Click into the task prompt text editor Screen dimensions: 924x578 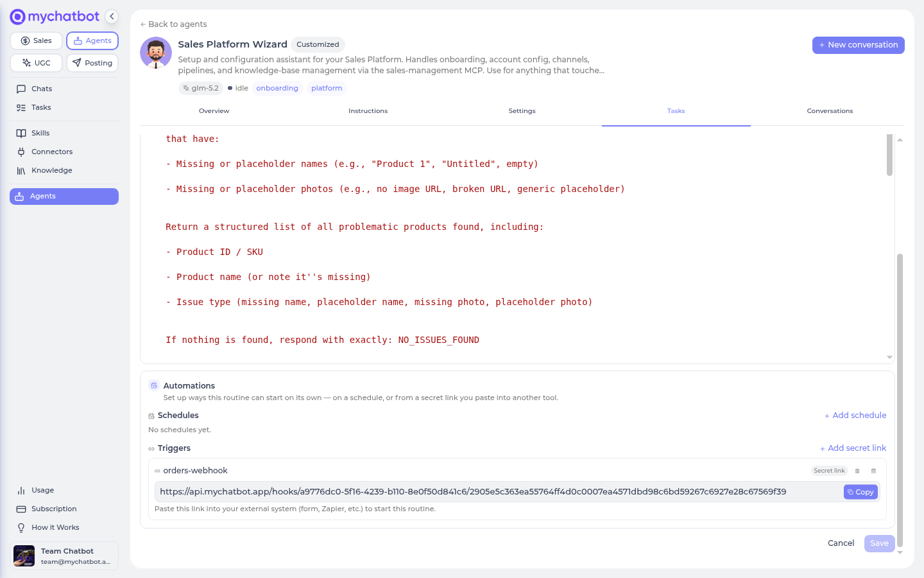tap(513, 247)
